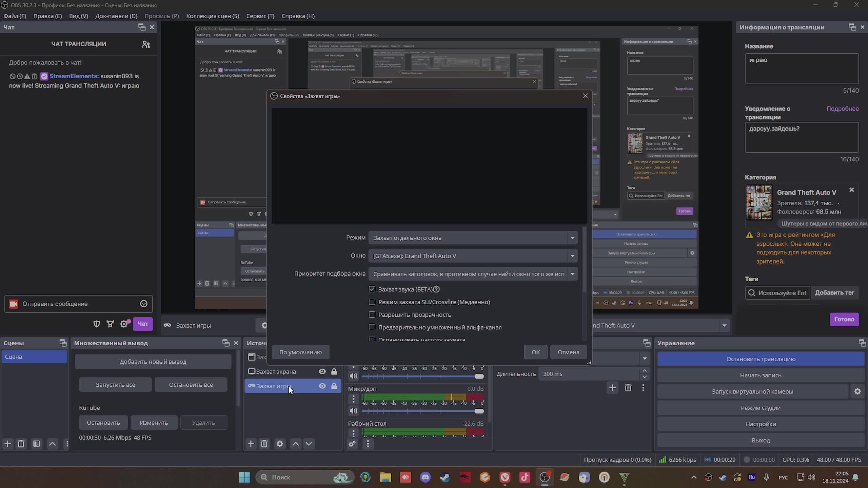868x488 pixels.
Task: Click Остановить трансляцию button
Action: [x=761, y=359]
